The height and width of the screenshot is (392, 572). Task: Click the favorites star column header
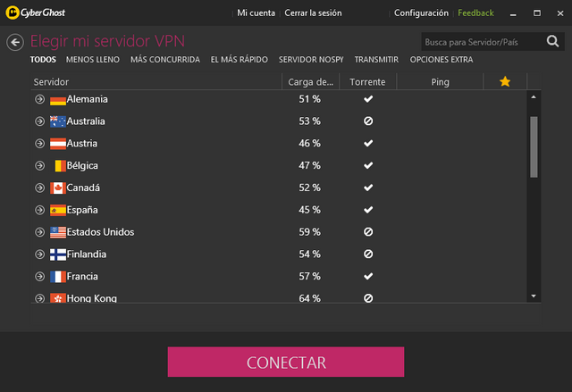pyautogui.click(x=505, y=81)
